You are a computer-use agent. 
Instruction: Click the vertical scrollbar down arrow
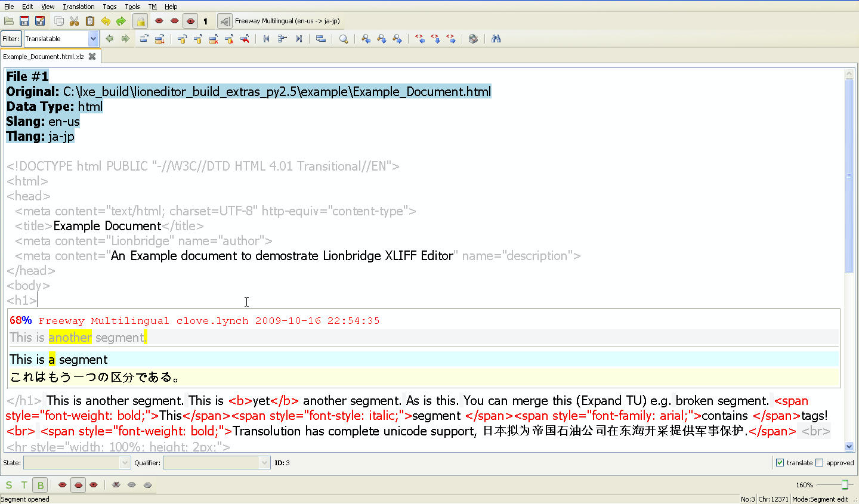click(849, 446)
